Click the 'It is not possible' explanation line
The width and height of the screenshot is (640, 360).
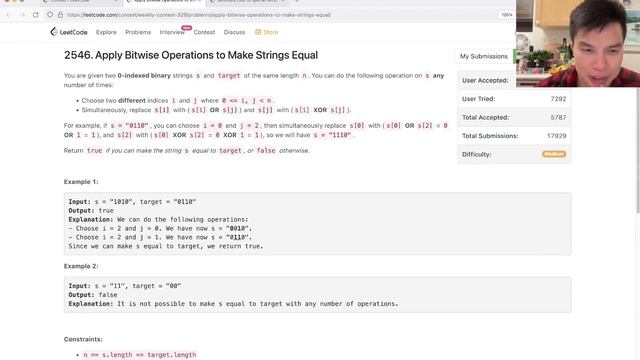[233, 304]
